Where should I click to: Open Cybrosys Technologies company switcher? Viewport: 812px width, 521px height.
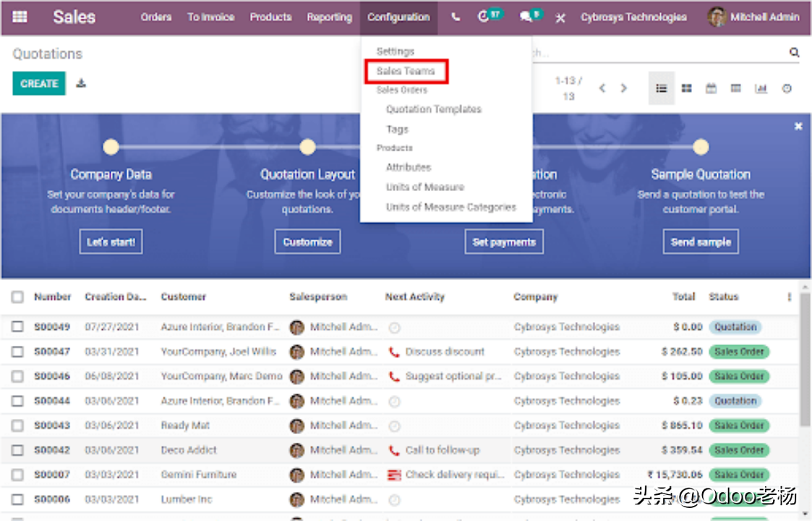[x=633, y=17]
